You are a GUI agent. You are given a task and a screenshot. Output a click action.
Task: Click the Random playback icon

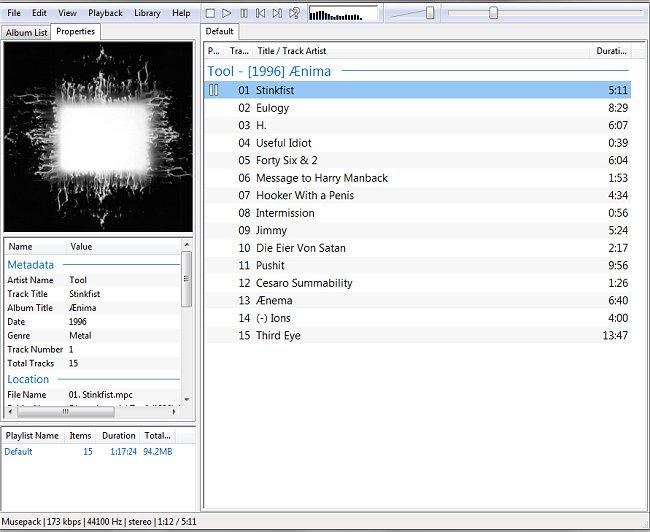coord(295,13)
